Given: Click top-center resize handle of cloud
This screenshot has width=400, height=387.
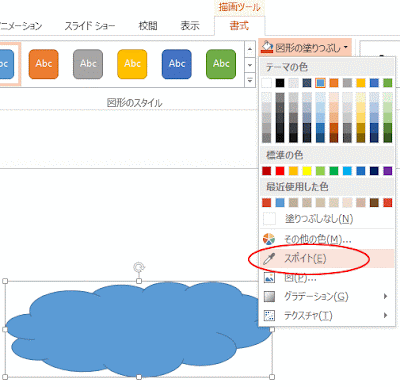Looking at the screenshot, I should [x=139, y=281].
